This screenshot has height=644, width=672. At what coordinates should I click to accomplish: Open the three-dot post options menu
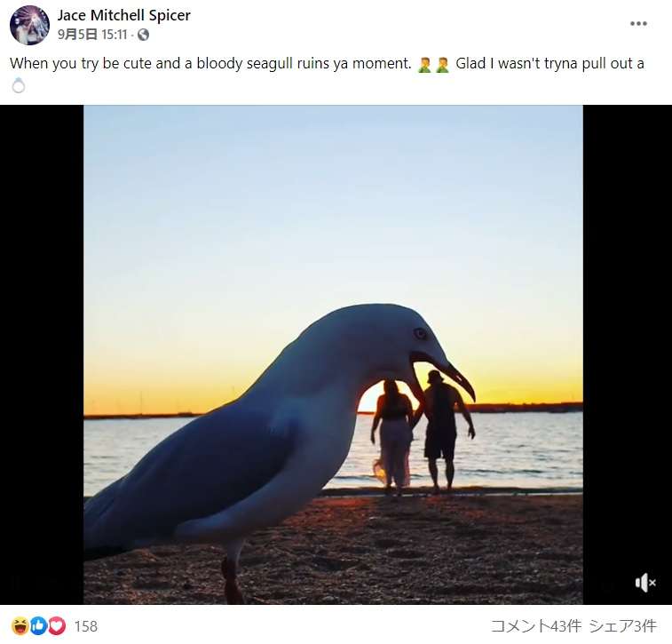click(638, 24)
